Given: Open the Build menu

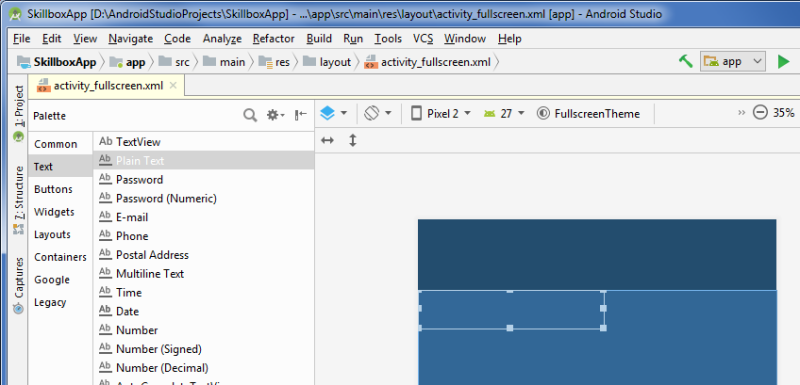Looking at the screenshot, I should (319, 39).
